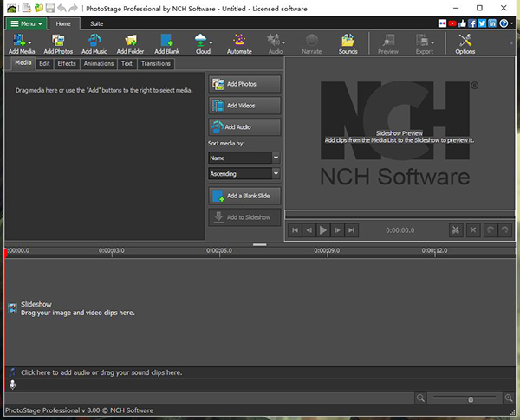The height and width of the screenshot is (420, 520).
Task: Switch to the Home ribbon tab
Action: point(63,24)
